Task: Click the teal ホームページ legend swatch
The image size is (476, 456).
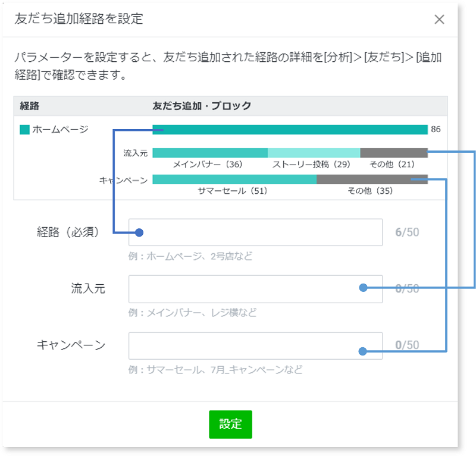Action: 24,130
